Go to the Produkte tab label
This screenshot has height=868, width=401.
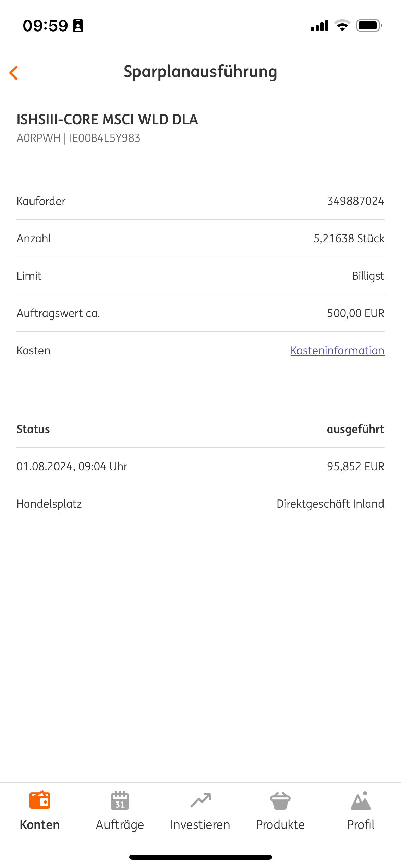pos(280,825)
